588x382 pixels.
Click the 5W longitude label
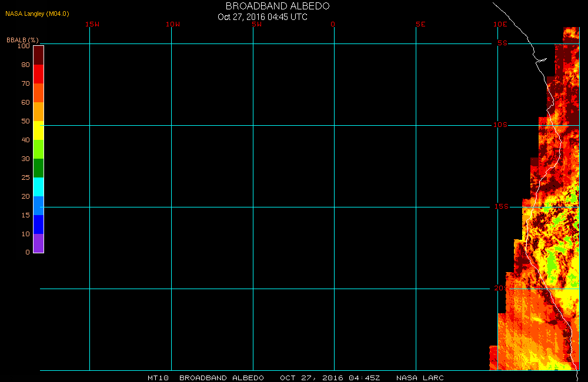[x=257, y=24]
